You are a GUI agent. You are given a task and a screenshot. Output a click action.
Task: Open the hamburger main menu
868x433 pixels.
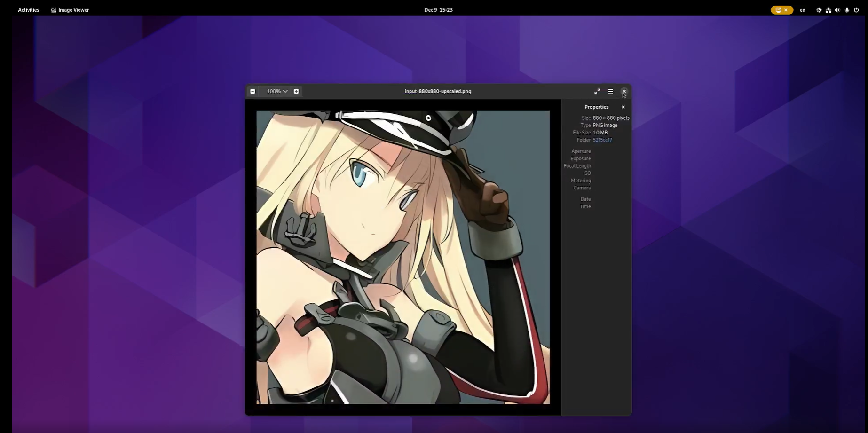[x=610, y=91]
